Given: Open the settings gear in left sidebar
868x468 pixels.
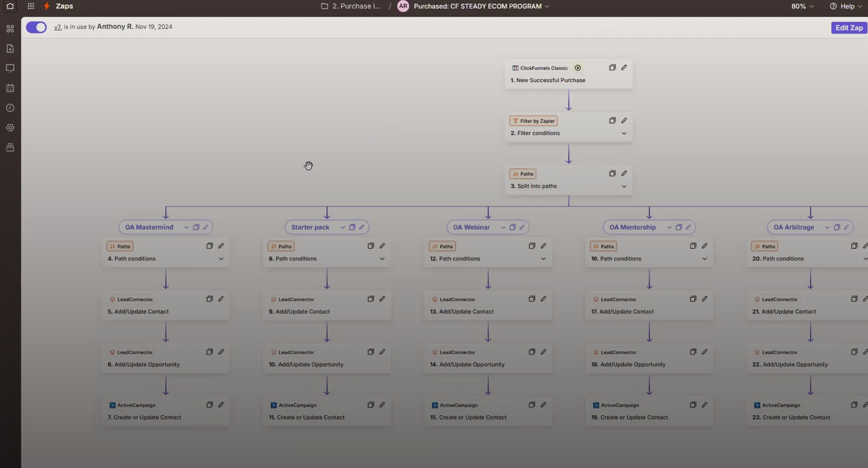Looking at the screenshot, I should 10,128.
